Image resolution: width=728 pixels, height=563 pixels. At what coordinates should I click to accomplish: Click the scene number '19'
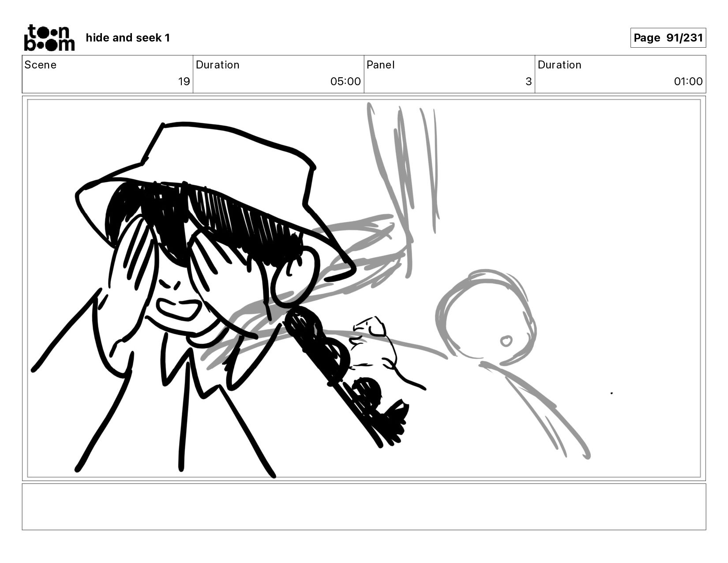(184, 82)
